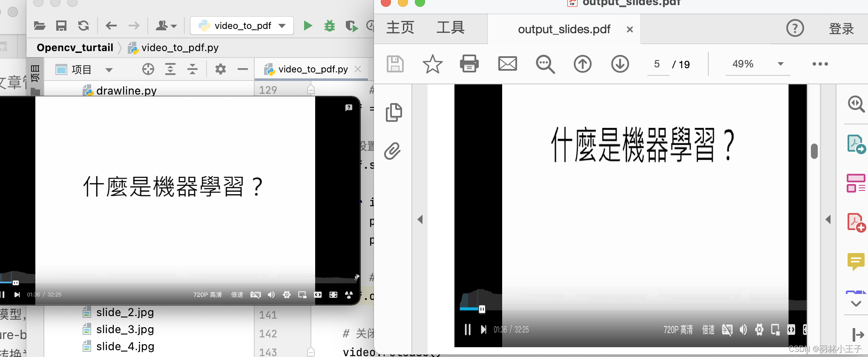Open the video_to_pdf run configuration dropdown
This screenshot has height=357, width=868.
coord(242,26)
